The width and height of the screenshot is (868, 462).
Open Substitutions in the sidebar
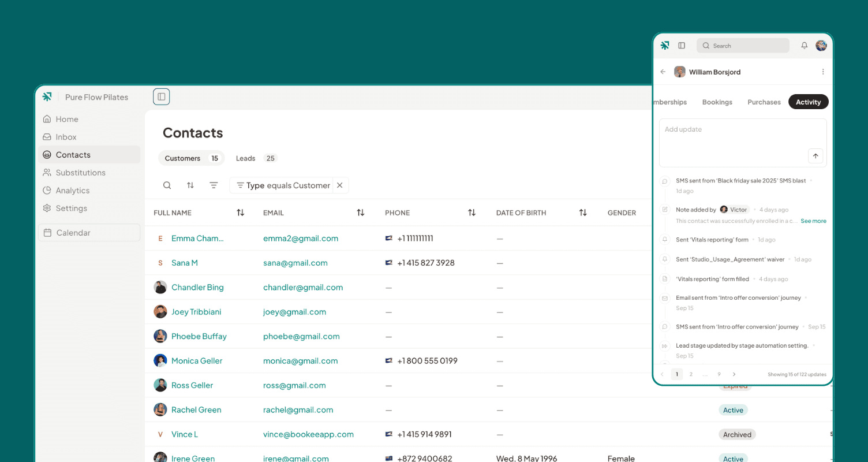(x=89, y=173)
